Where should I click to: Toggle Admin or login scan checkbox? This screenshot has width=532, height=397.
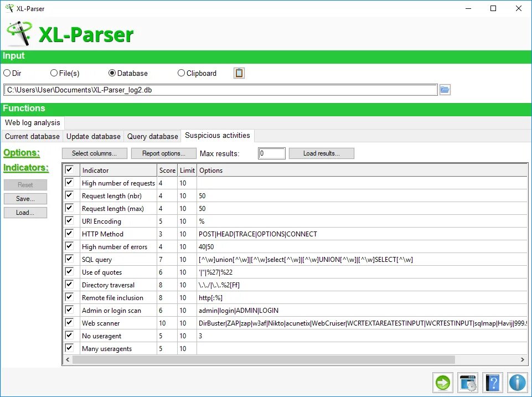tap(69, 310)
